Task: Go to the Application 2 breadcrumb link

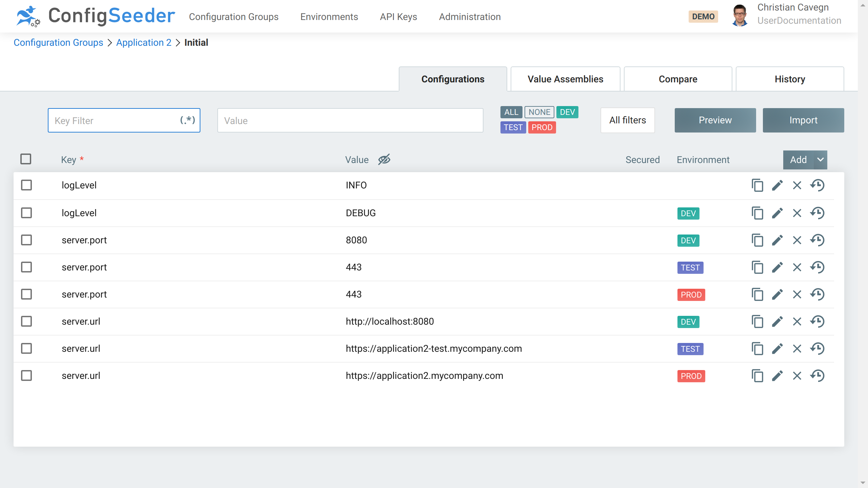Action: 144,43
